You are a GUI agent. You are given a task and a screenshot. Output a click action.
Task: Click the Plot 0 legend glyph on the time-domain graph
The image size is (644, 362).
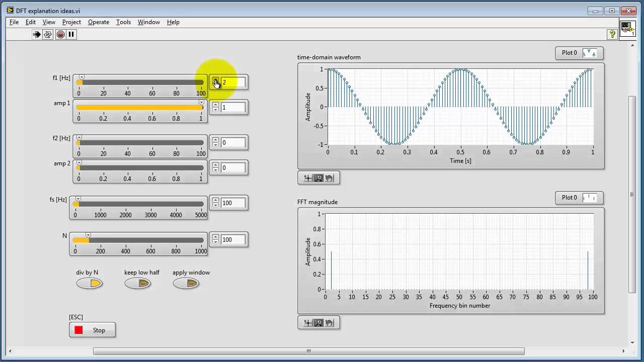click(x=589, y=53)
